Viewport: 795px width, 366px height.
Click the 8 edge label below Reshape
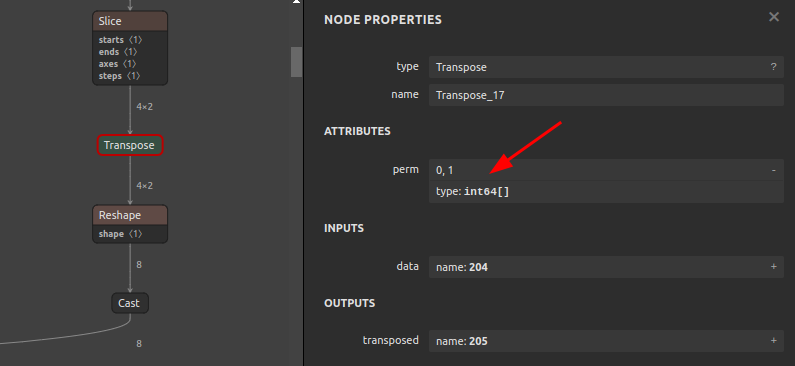click(x=139, y=265)
